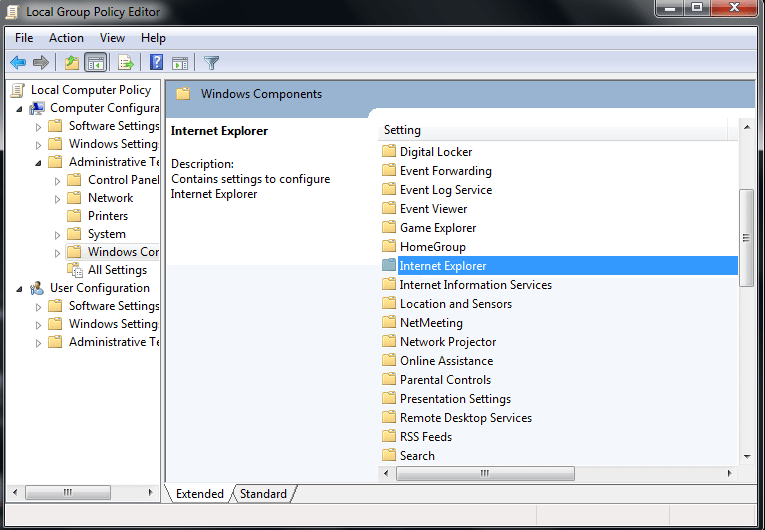The height and width of the screenshot is (530, 765).
Task: Select Network Projector in list
Action: tap(448, 342)
